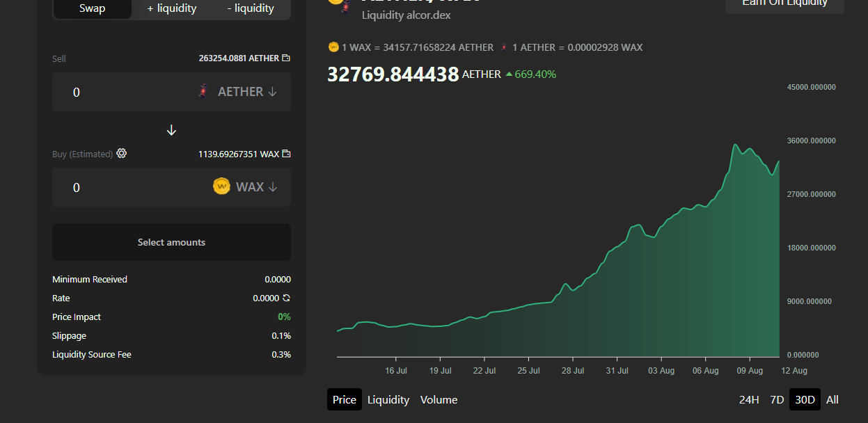Screen dimensions: 868x423
Task: Set chart range to 7D
Action: coord(777,399)
